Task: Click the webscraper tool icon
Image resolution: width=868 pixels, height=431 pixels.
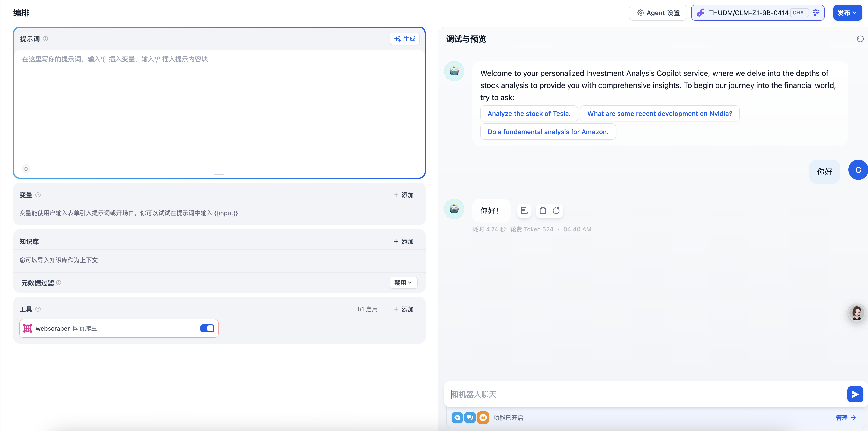Action: click(28, 328)
